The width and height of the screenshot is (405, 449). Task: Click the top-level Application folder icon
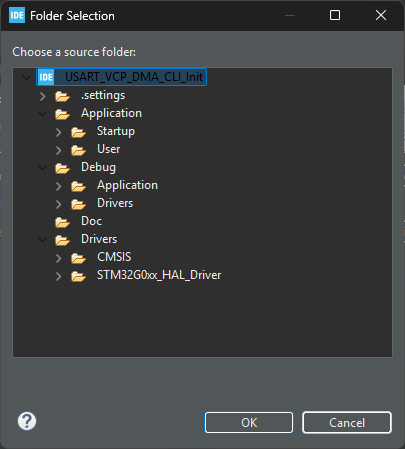pos(62,114)
